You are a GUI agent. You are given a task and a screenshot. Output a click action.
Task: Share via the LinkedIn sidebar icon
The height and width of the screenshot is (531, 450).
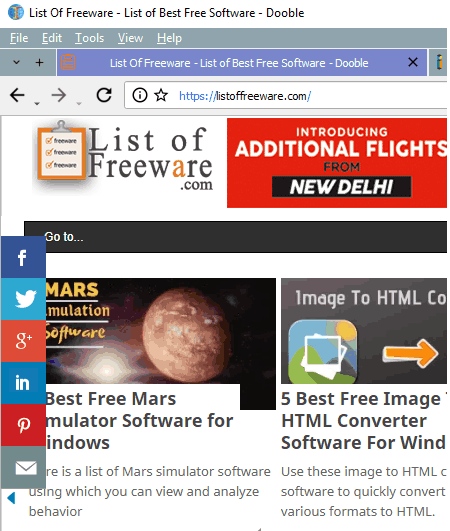23,383
